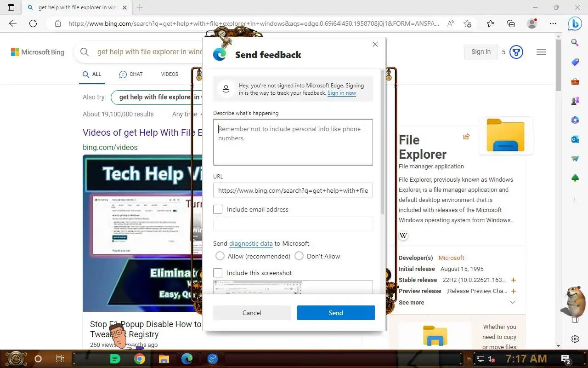
Task: Switch to the CHAT search tab
Action: click(x=131, y=74)
